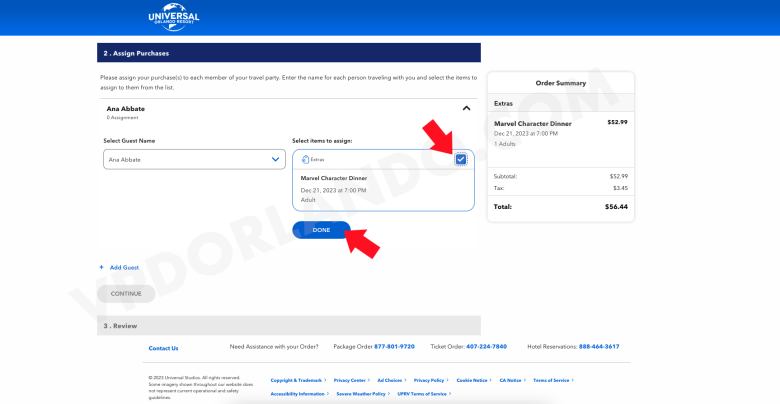Open Terms of Service footer link
The width and height of the screenshot is (780, 404).
tap(553, 380)
